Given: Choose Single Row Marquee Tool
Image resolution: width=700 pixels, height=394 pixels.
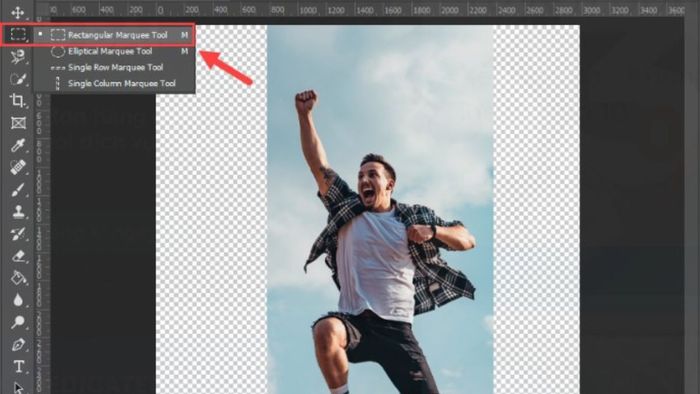Looking at the screenshot, I should (x=115, y=67).
